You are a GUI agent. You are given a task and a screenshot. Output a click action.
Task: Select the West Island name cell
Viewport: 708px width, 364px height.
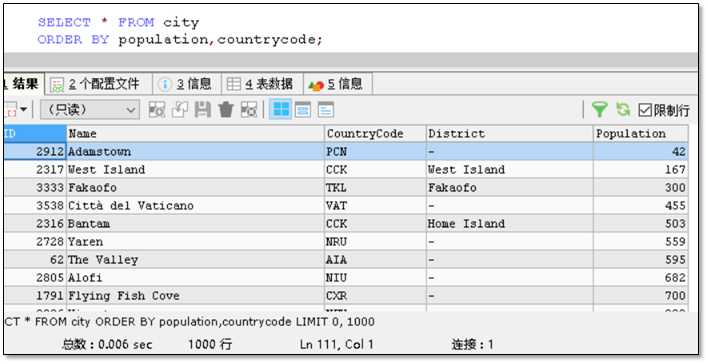[x=195, y=169]
